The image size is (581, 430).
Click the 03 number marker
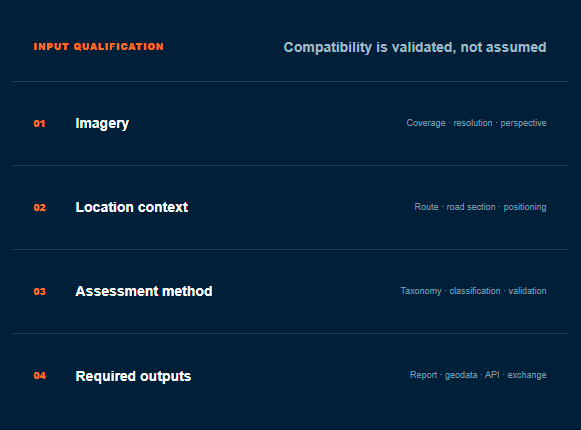[40, 292]
